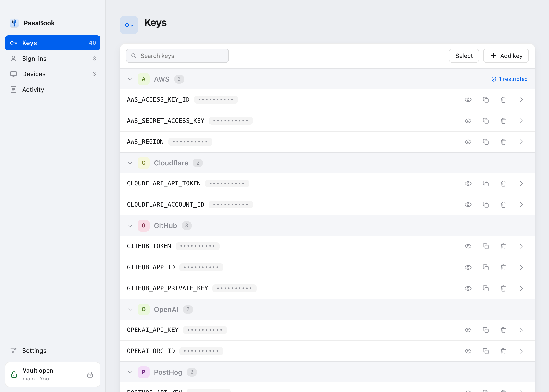The height and width of the screenshot is (392, 549).
Task: Open the Keys section in sidebar
Action: pos(53,43)
